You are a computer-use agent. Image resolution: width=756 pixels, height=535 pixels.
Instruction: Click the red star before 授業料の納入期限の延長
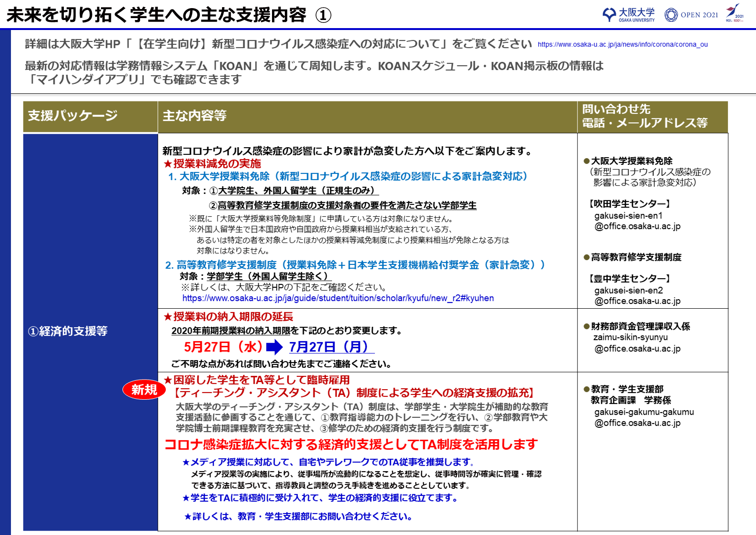[167, 317]
